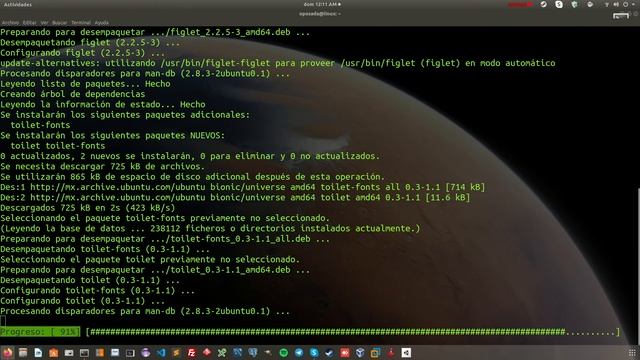Open the Editar menu
640x360 pixels.
coord(29,23)
